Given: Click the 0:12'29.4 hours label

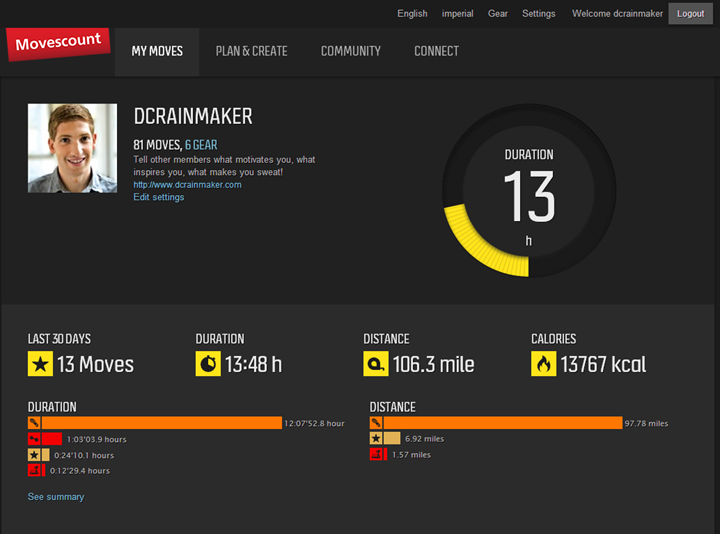Looking at the screenshot, I should tap(80, 471).
